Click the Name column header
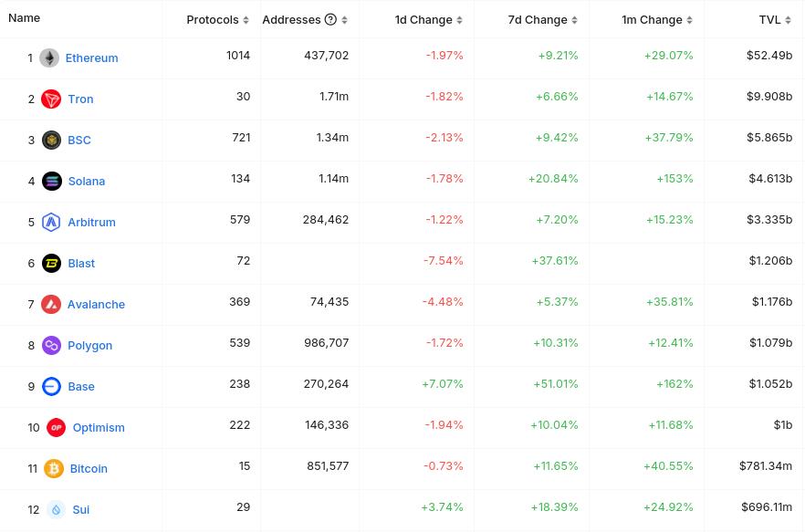The width and height of the screenshot is (805, 532). point(24,18)
